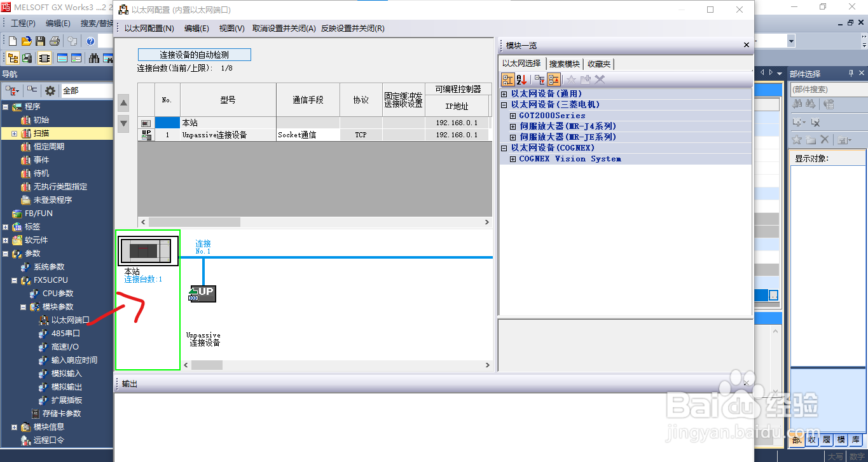Image resolution: width=868 pixels, height=462 pixels.
Task: Open FB/FUN in navigation tree
Action: [x=38, y=214]
